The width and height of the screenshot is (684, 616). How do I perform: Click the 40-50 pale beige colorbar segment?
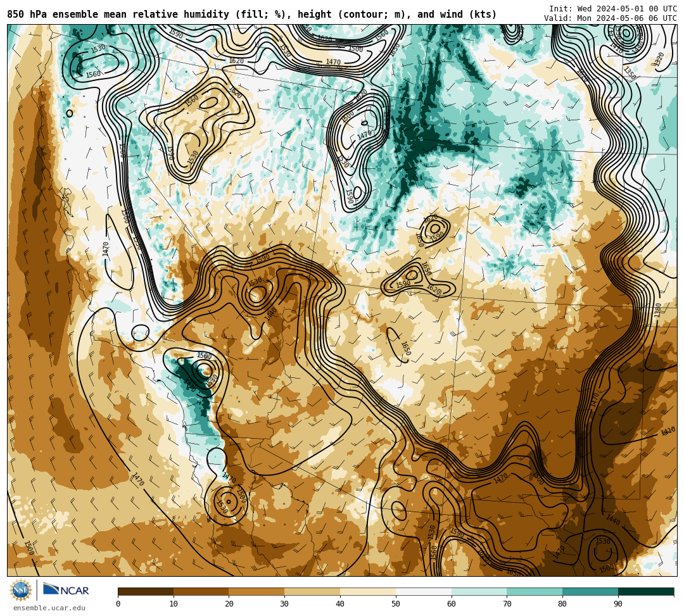point(368,592)
